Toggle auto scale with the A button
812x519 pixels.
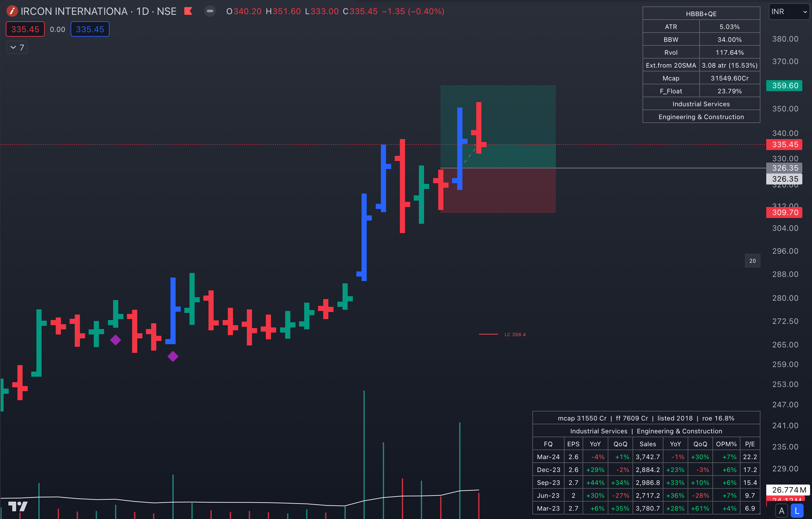coord(781,511)
